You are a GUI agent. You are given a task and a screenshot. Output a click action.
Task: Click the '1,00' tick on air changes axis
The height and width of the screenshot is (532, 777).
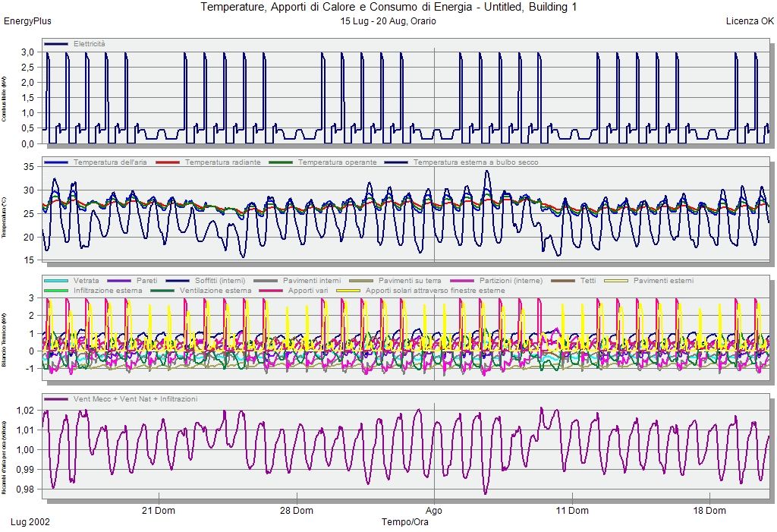(25, 450)
